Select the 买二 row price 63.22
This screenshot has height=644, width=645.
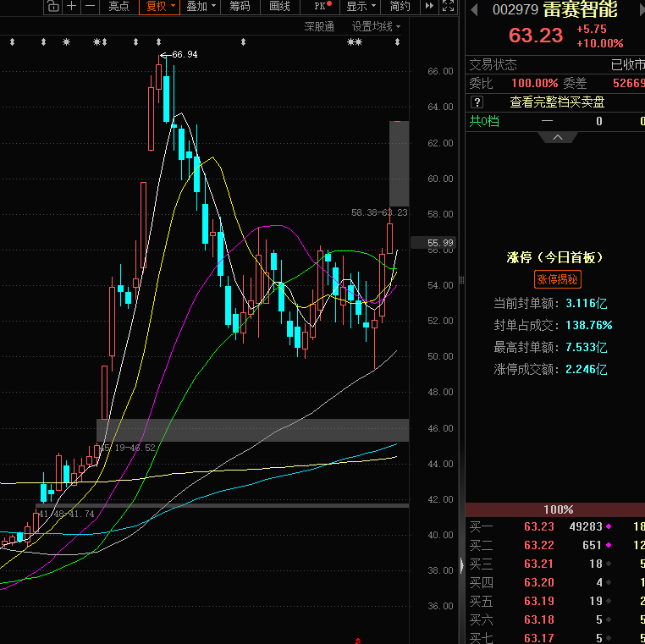(539, 545)
